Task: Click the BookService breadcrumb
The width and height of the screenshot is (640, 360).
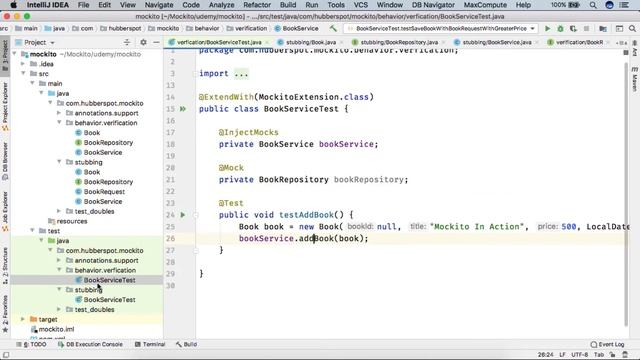Action: coord(296,29)
